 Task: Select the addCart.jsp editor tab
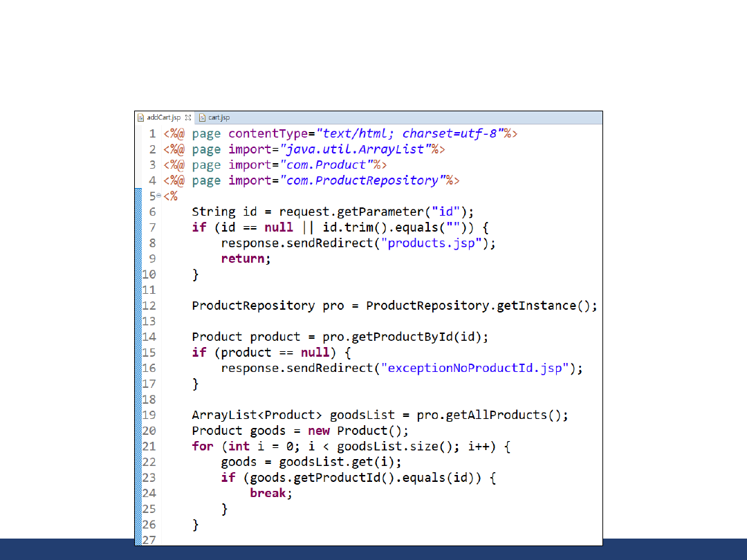pos(163,118)
